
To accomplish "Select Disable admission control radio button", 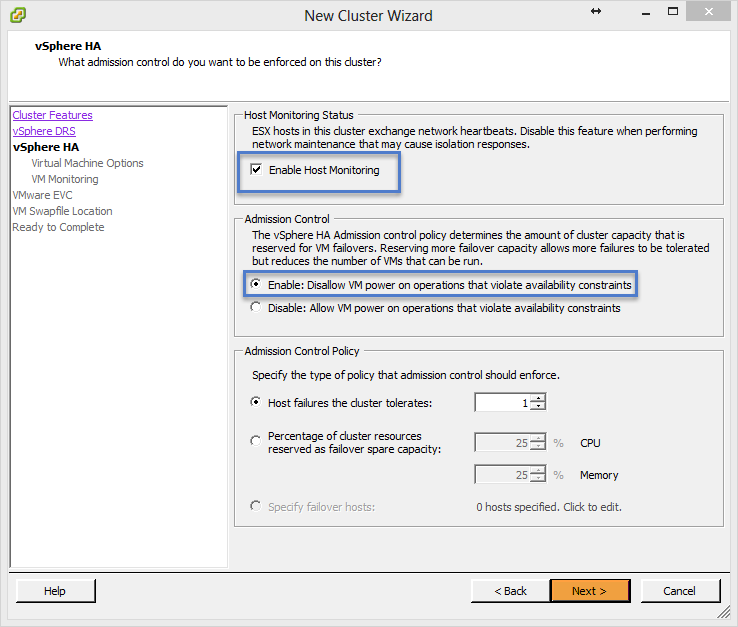I will click(x=256, y=307).
